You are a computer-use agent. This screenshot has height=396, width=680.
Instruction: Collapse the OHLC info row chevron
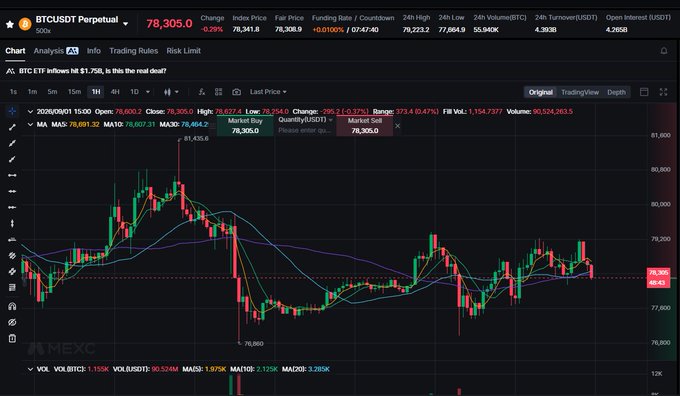[30, 111]
